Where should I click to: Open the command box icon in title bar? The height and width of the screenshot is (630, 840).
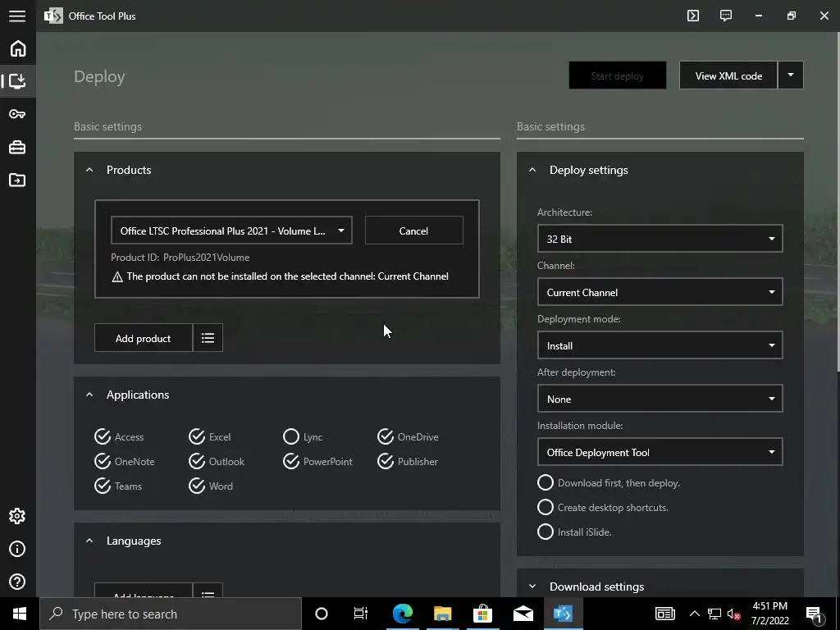[692, 16]
